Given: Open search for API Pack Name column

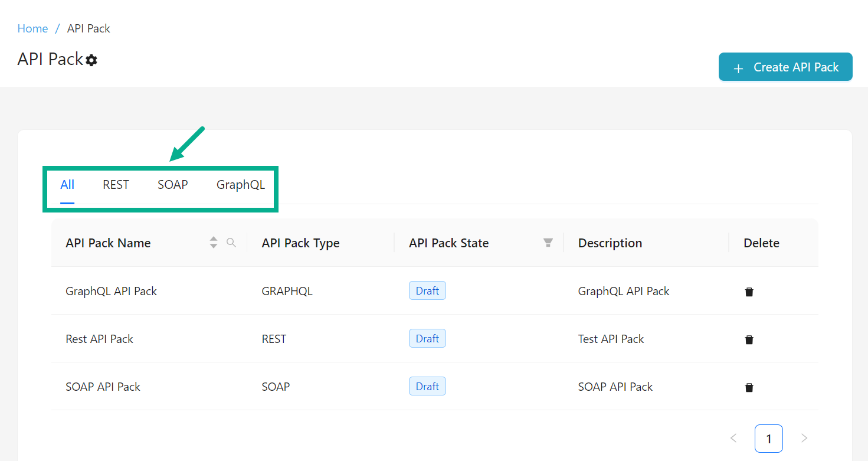Looking at the screenshot, I should 231,243.
